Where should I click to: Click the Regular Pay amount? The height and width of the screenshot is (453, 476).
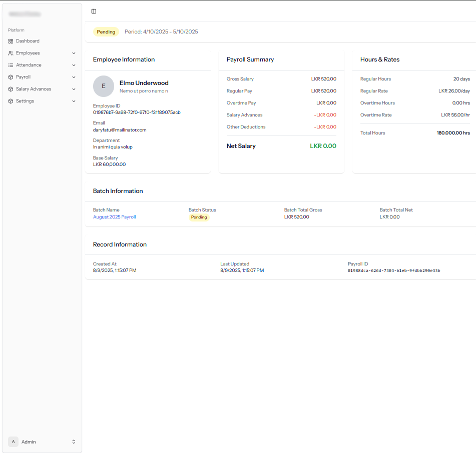[x=324, y=90]
